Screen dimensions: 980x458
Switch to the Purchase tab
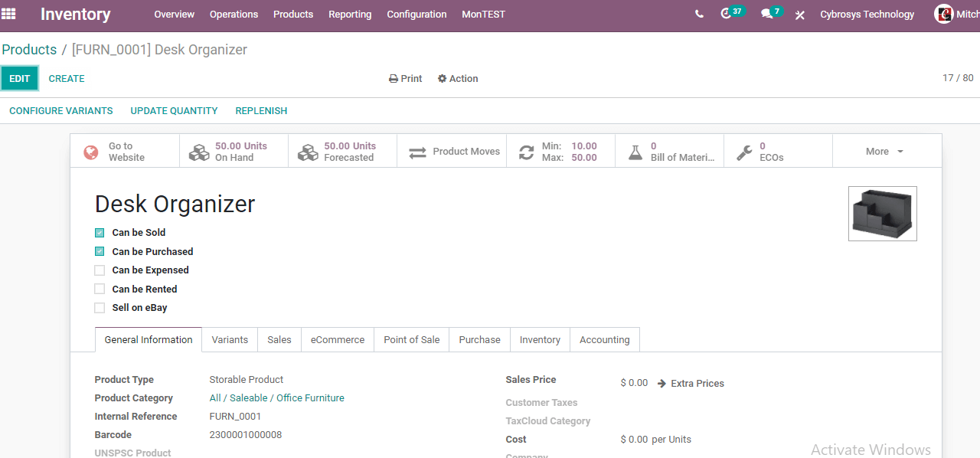pyautogui.click(x=480, y=340)
